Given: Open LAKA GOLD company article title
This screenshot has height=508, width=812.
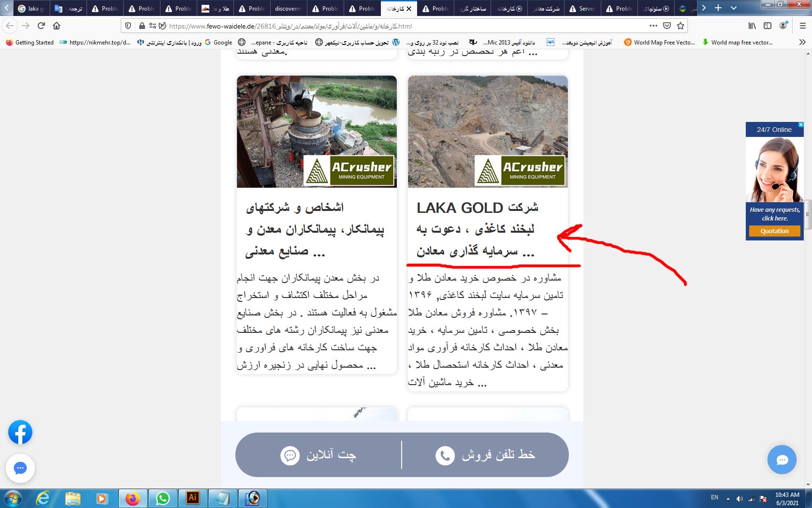Looking at the screenshot, I should click(478, 230).
